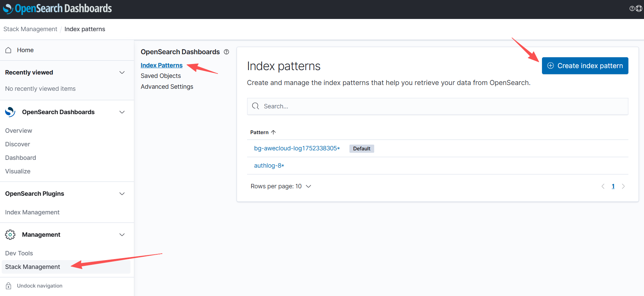Collapse the Management nav group chevron
Screen dimensions: 644x296
[122, 235]
